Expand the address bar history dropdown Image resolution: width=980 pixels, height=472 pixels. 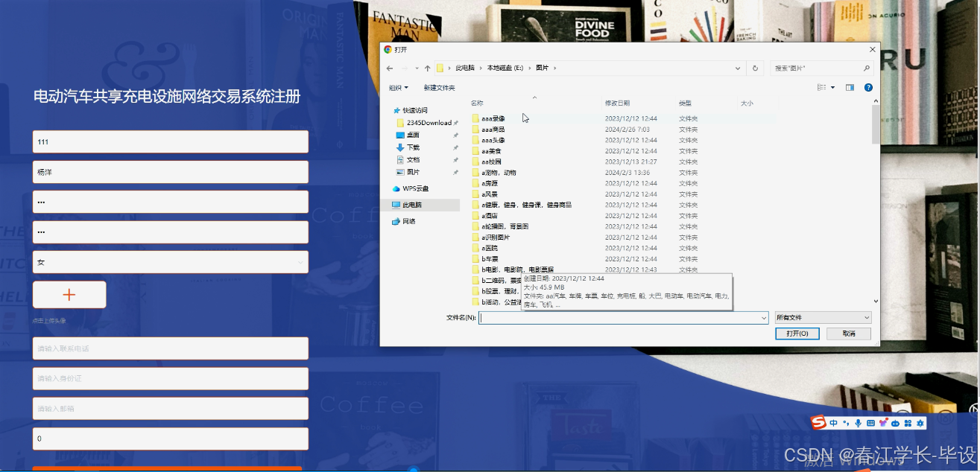[x=739, y=68]
